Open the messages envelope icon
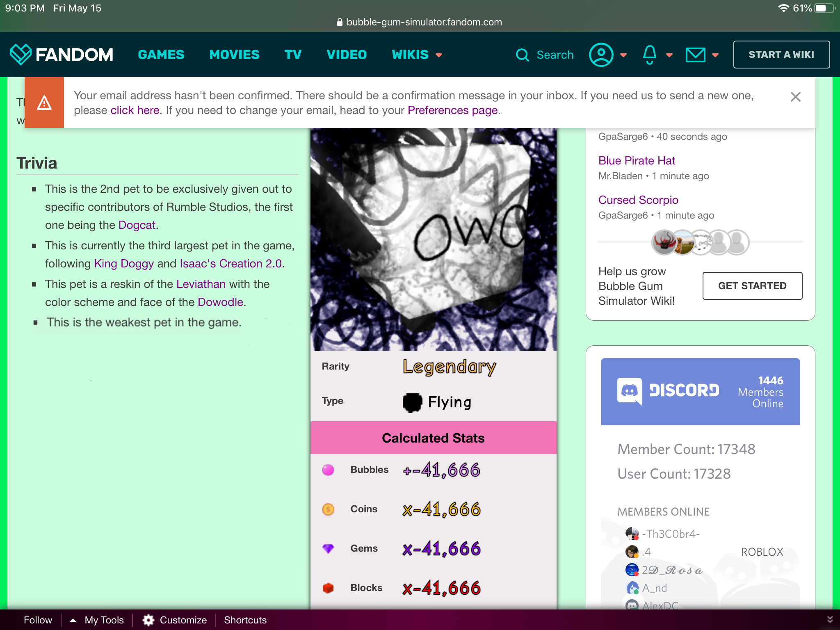Image resolution: width=840 pixels, height=630 pixels. pyautogui.click(x=695, y=55)
